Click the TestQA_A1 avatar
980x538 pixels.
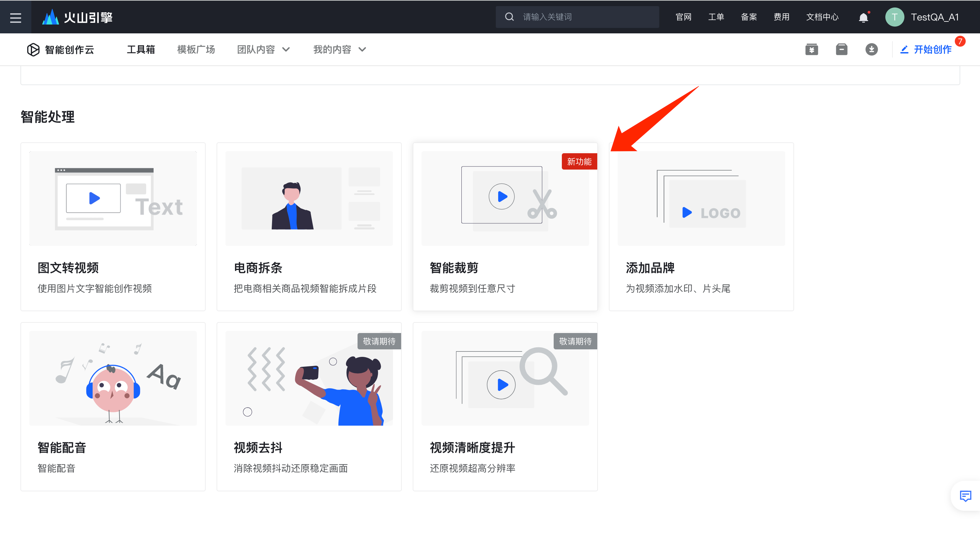pos(895,17)
